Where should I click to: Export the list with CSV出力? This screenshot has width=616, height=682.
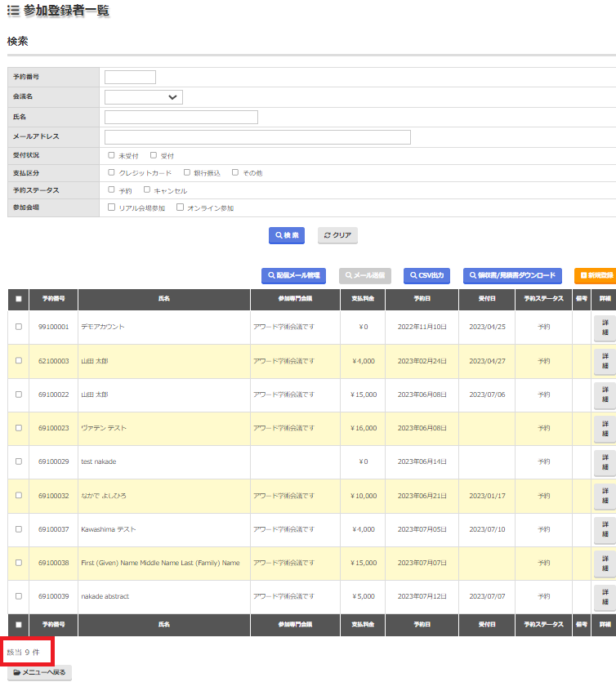click(x=426, y=276)
